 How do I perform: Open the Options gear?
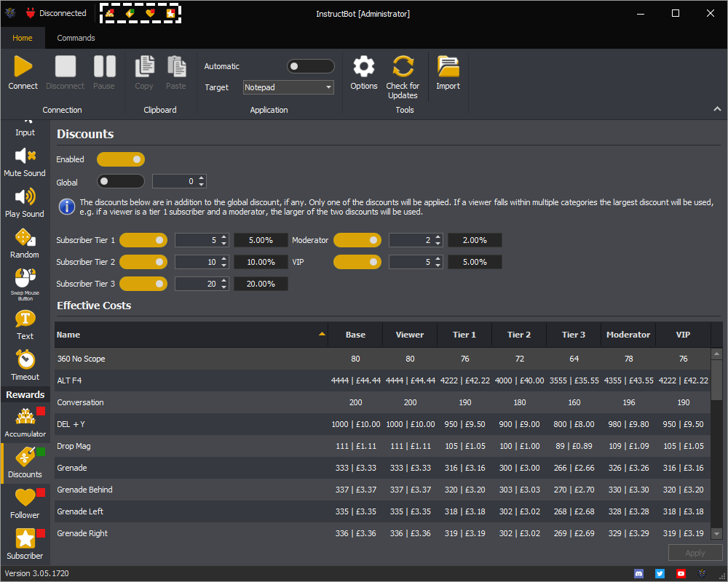tap(363, 66)
